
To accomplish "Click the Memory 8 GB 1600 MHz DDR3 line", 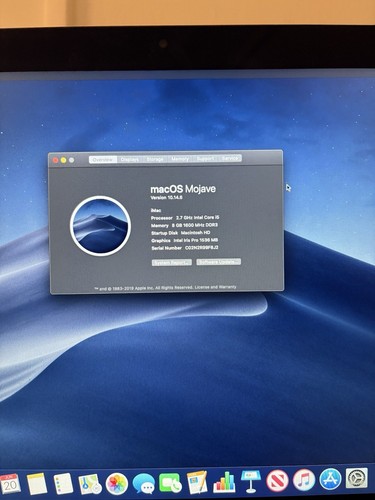I will point(184,225).
